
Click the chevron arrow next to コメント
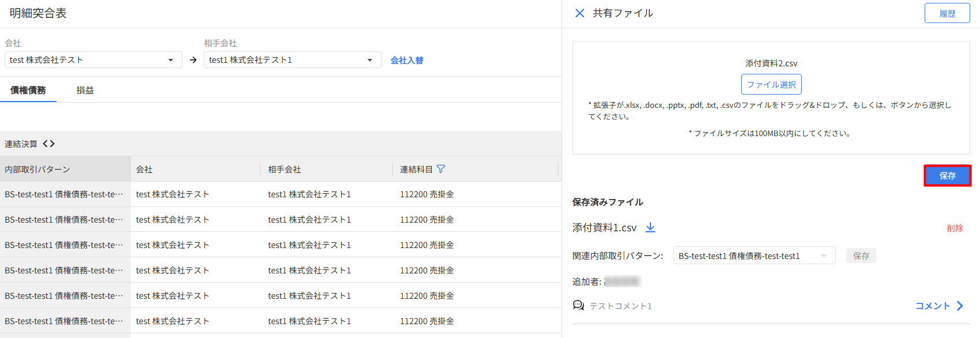(960, 306)
